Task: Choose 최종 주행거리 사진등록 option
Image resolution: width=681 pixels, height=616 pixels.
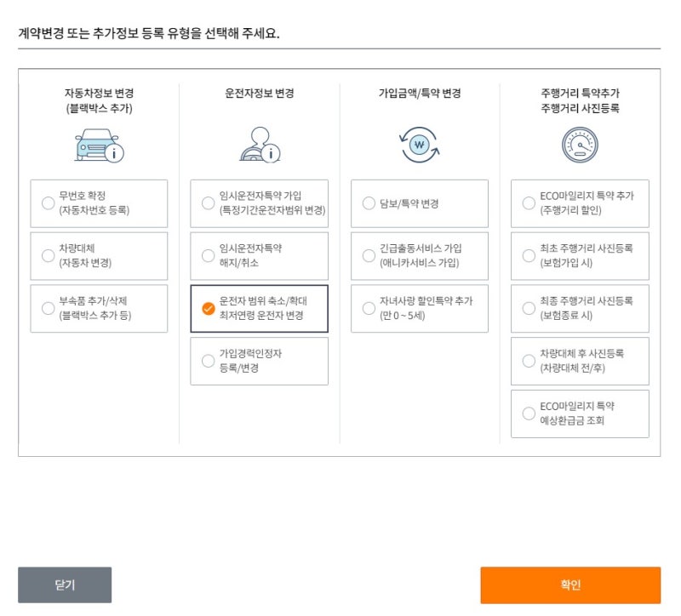Action: 580,308
